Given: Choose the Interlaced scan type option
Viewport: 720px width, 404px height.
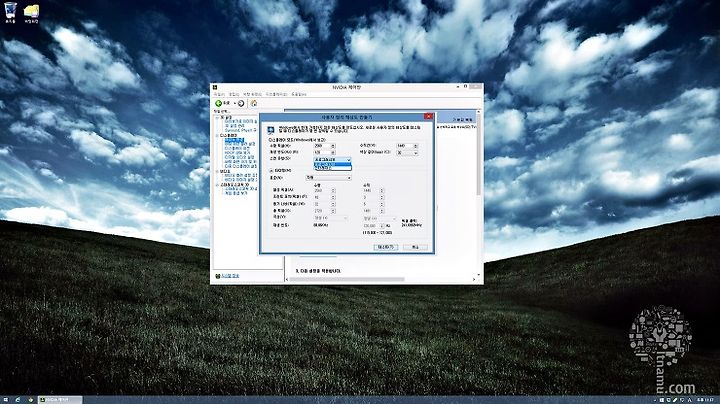Looking at the screenshot, I should click(332, 168).
